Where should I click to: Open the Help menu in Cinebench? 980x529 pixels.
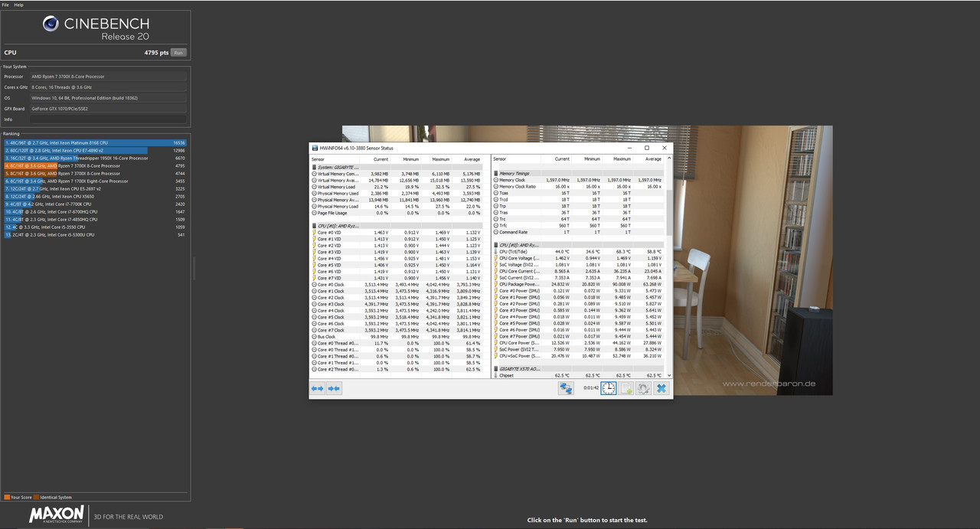19,5
